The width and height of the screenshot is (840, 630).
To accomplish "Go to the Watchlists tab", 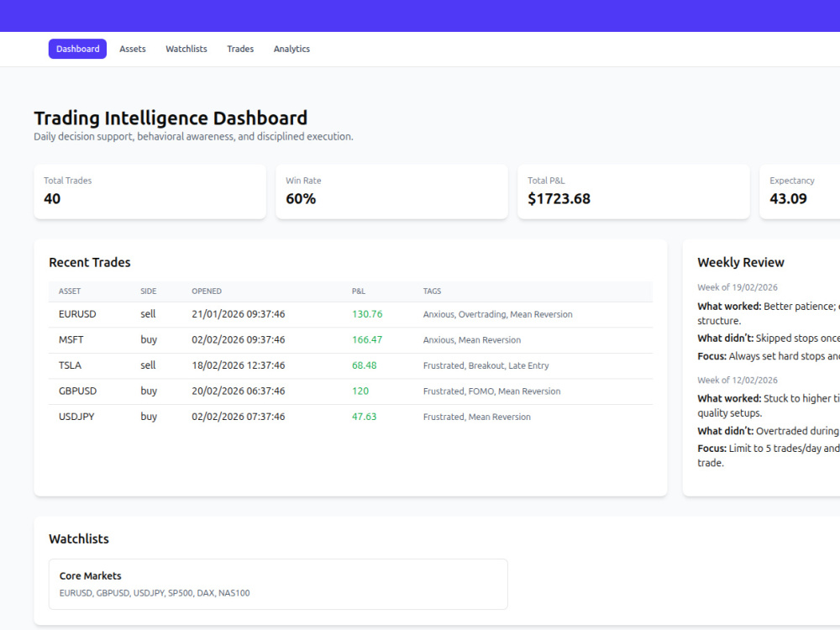I will pyautogui.click(x=186, y=49).
